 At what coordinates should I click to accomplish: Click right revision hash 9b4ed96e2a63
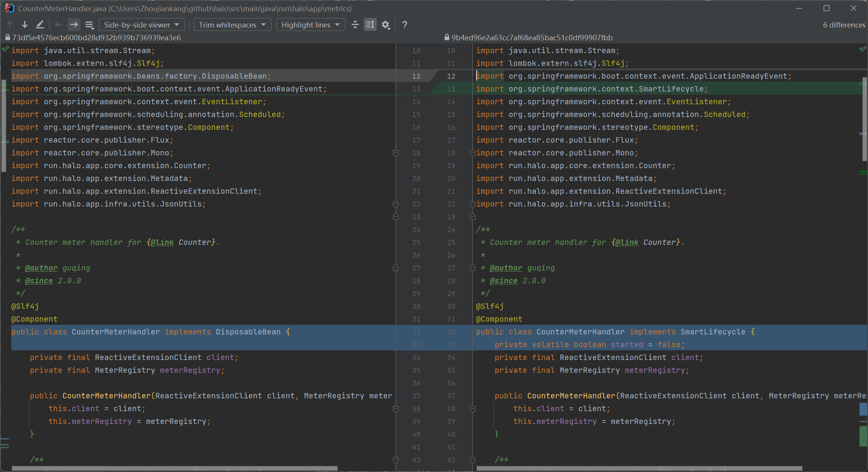(532, 38)
